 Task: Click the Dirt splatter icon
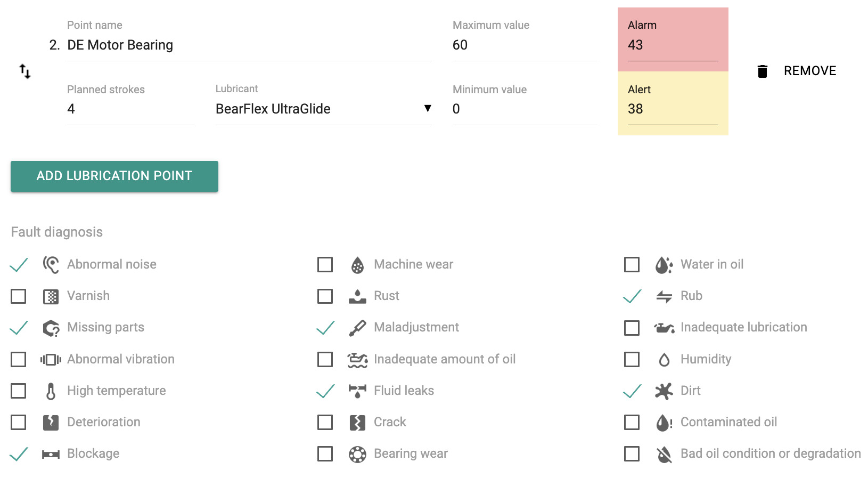(664, 391)
